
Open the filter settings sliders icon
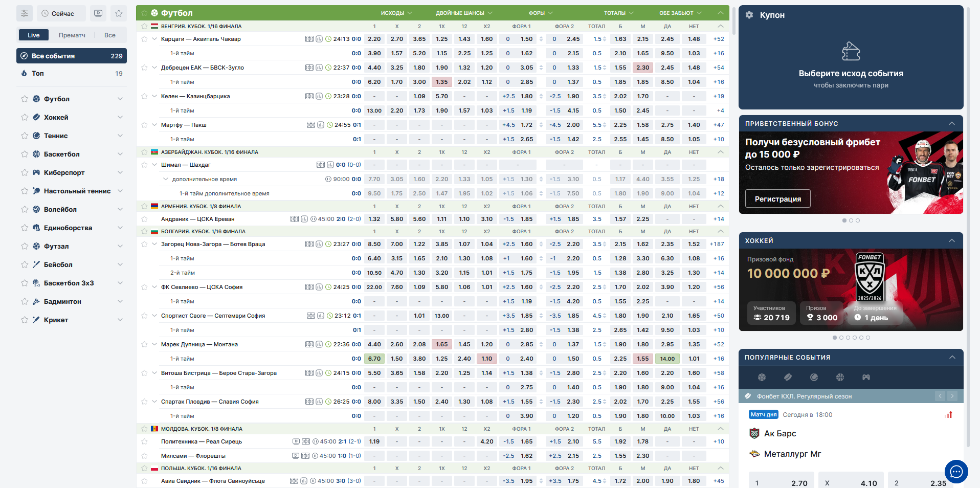24,13
